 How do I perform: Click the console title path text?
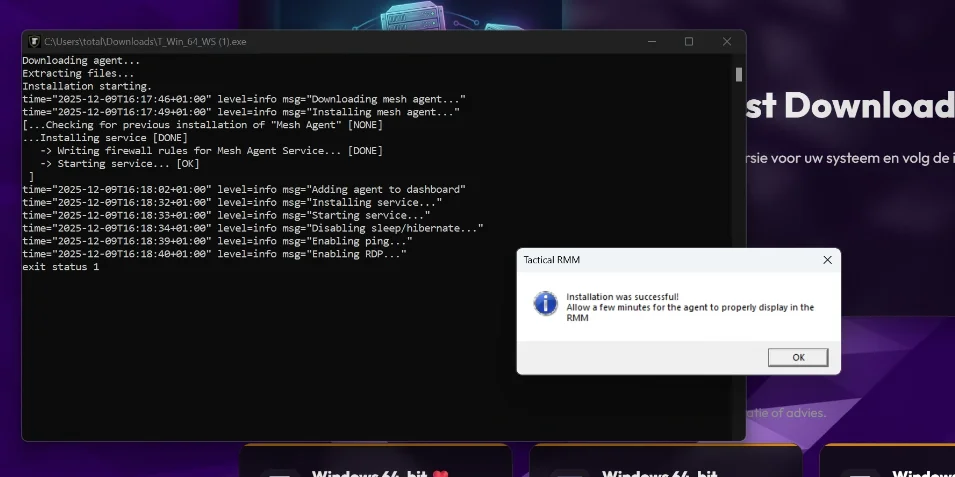tap(146, 41)
